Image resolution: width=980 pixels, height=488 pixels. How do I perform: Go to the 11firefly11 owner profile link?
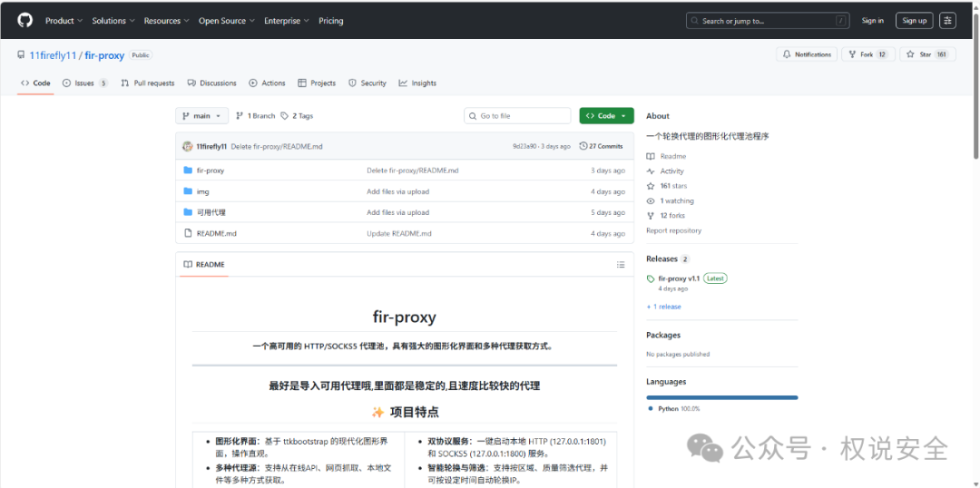(x=54, y=55)
